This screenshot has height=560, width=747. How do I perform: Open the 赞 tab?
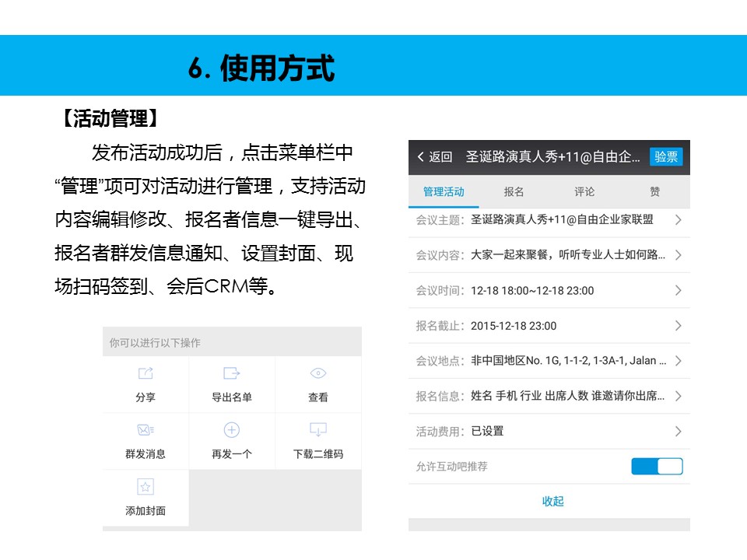coord(654,191)
